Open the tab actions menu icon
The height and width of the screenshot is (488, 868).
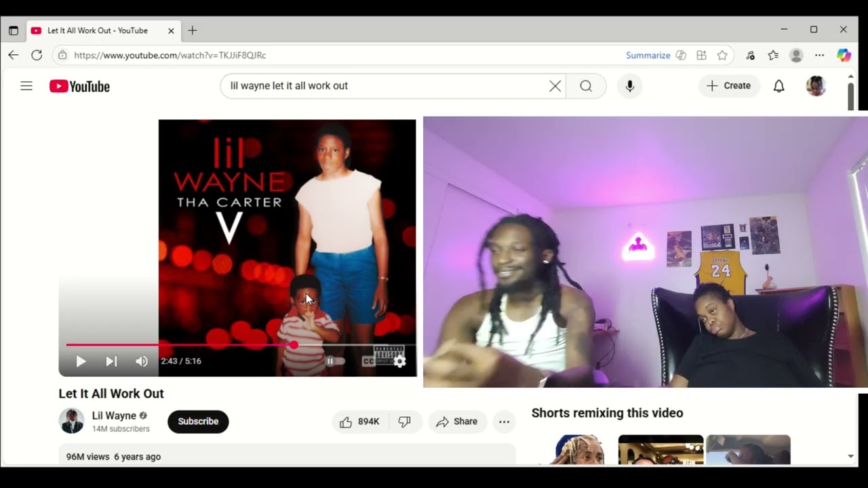pos(14,30)
